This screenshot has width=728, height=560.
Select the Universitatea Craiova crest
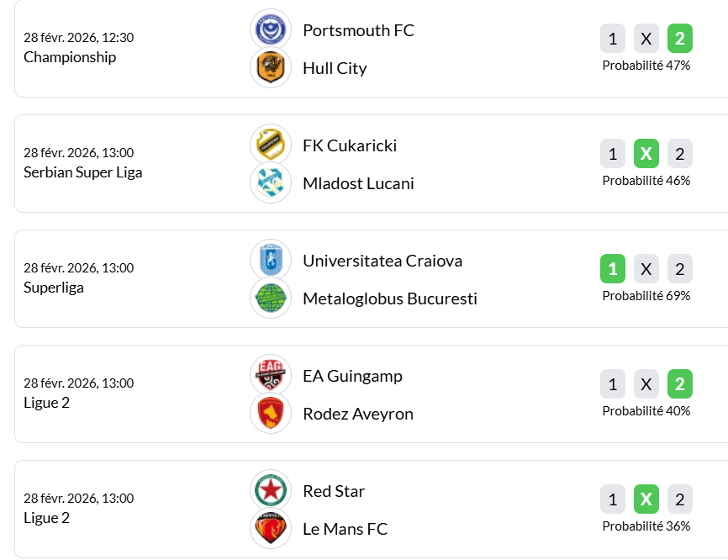271,261
